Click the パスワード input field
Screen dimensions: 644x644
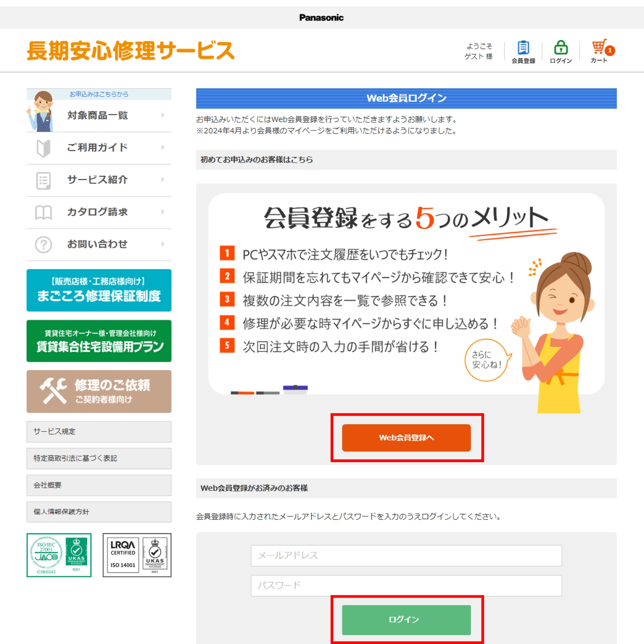406,585
